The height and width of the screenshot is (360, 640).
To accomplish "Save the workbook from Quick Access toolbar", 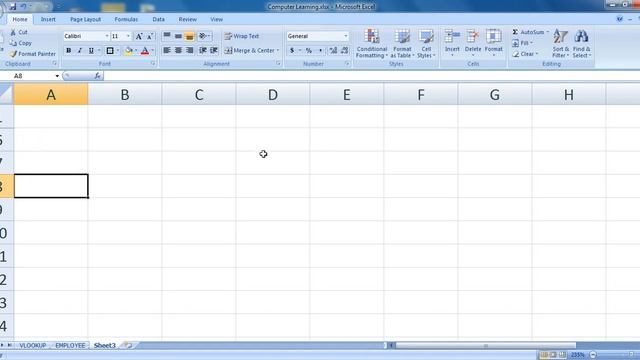I will [13, 7].
